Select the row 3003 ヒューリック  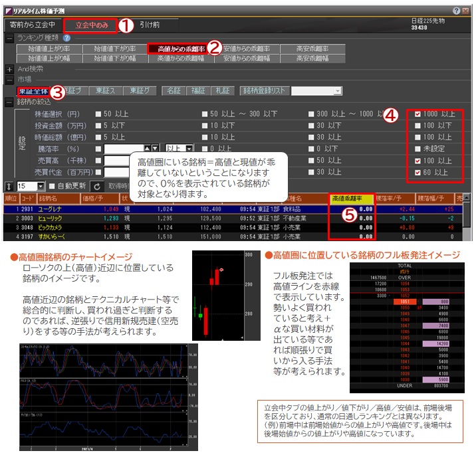[233, 219]
